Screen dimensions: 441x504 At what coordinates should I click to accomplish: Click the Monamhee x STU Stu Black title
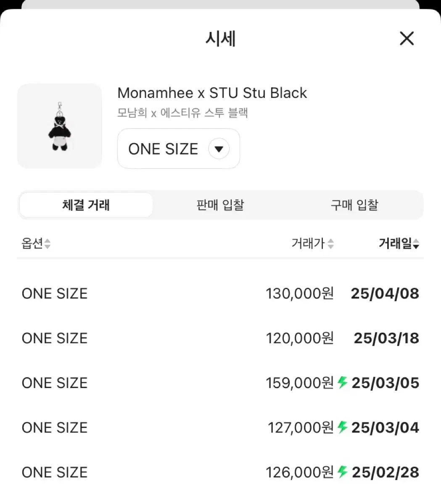click(x=212, y=93)
